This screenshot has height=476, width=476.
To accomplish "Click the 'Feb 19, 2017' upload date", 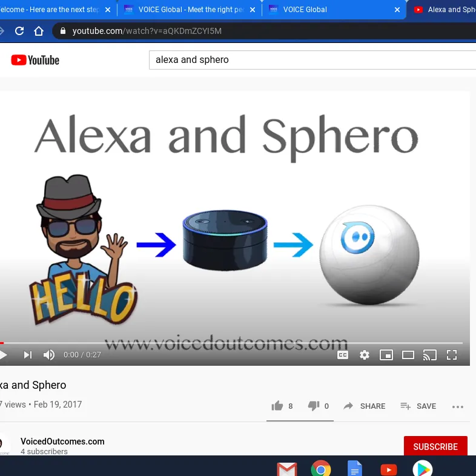I will pyautogui.click(x=58, y=405).
